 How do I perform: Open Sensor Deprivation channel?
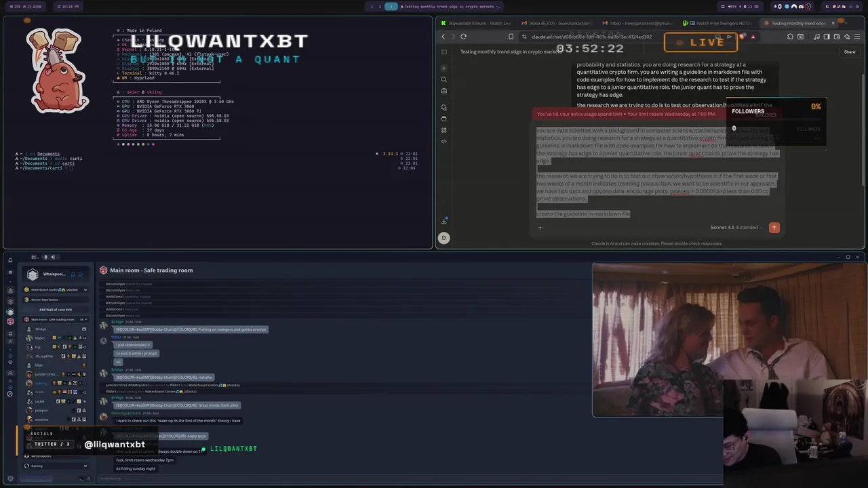pos(56,300)
